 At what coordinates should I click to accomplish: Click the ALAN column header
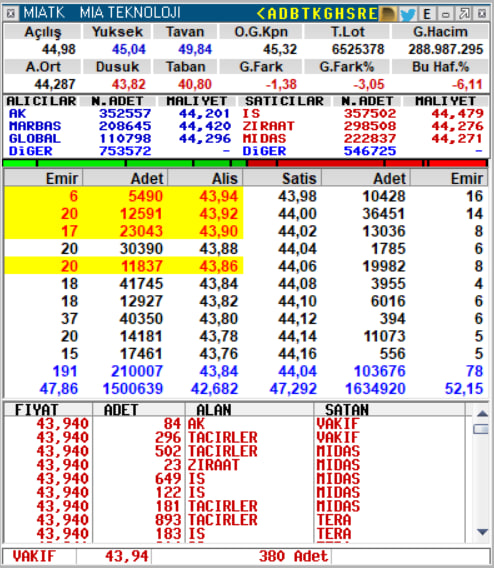tap(249, 410)
